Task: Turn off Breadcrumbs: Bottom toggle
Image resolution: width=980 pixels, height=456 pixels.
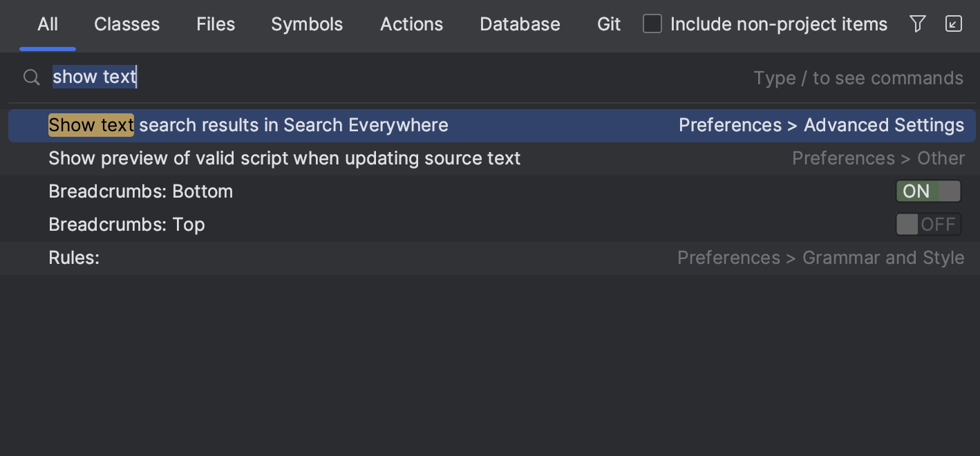Action: tap(928, 191)
